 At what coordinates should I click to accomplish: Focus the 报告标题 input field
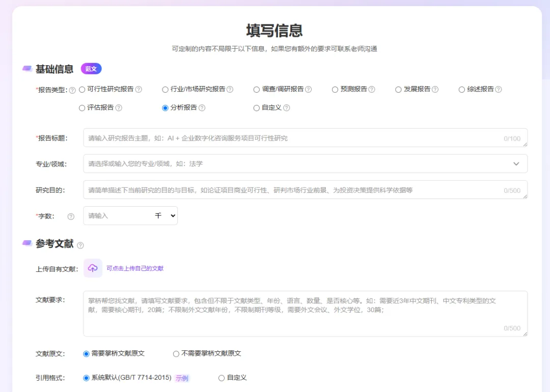pos(305,138)
